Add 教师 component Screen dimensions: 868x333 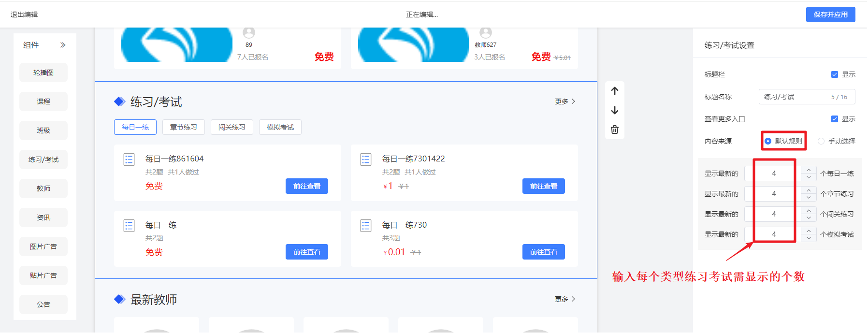pos(43,188)
